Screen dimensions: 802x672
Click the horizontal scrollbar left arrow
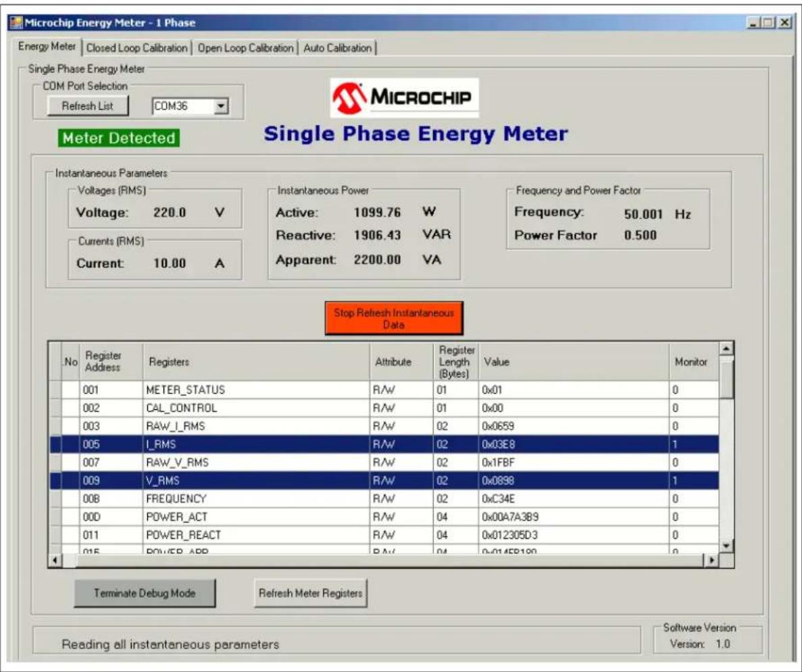54,560
